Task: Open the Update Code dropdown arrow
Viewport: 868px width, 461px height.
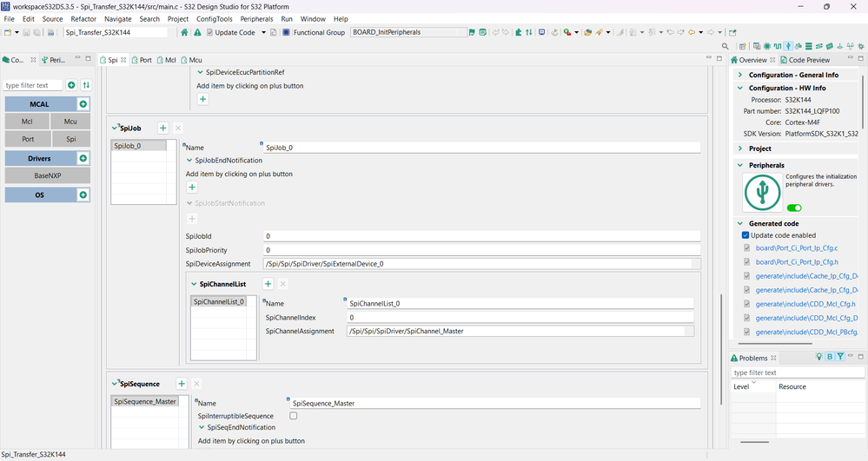Action: (x=263, y=33)
